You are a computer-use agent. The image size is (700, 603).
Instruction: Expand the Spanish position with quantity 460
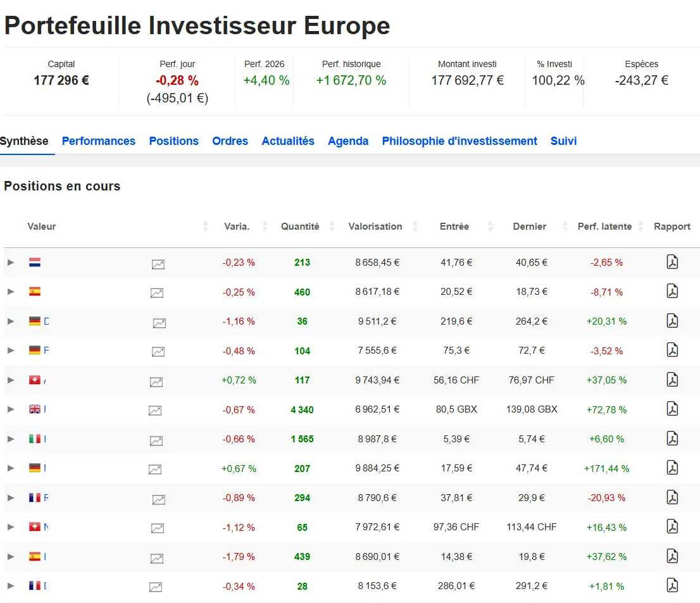(x=11, y=292)
